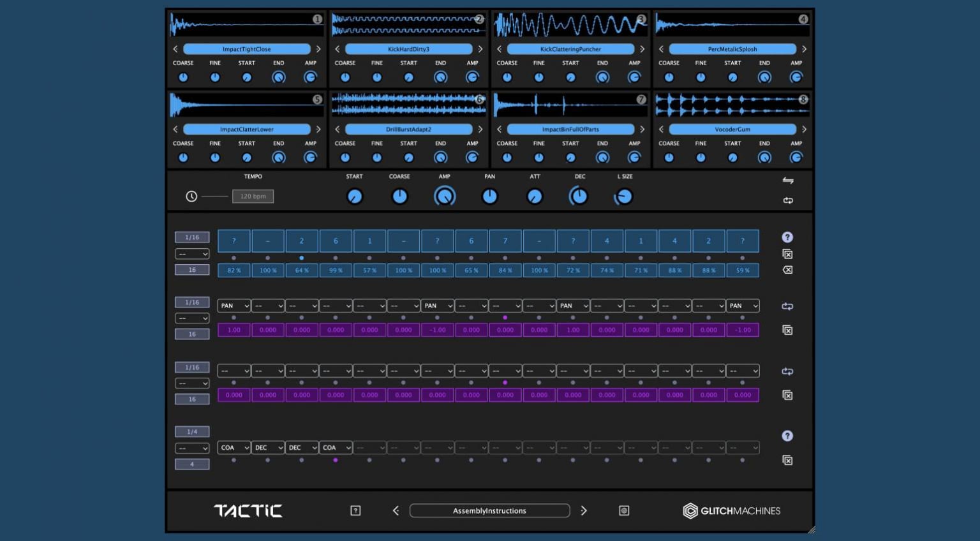The image size is (980, 541).
Task: Click clear icon beside the all-0.000 values row
Action: coord(787,395)
